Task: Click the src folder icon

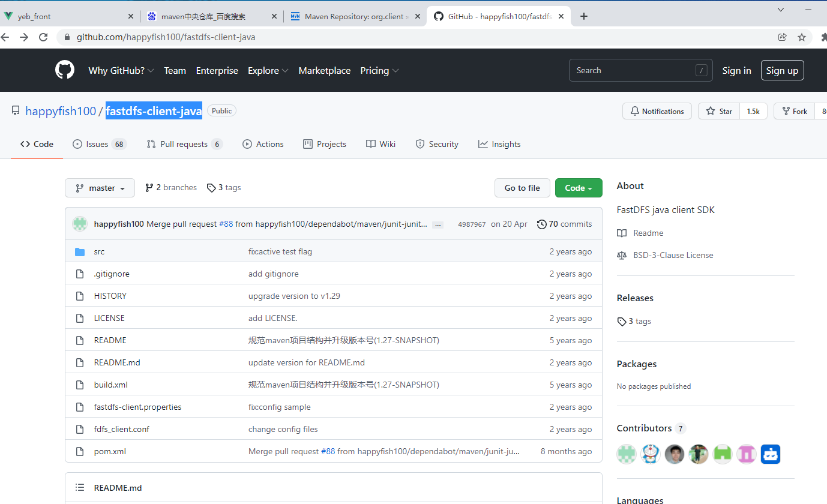Action: click(x=80, y=252)
